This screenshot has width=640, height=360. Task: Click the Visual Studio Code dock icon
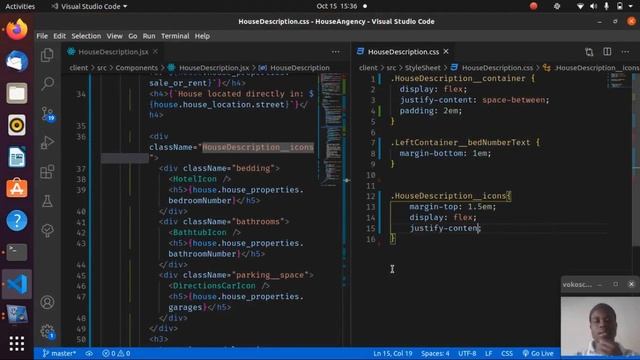17,284
